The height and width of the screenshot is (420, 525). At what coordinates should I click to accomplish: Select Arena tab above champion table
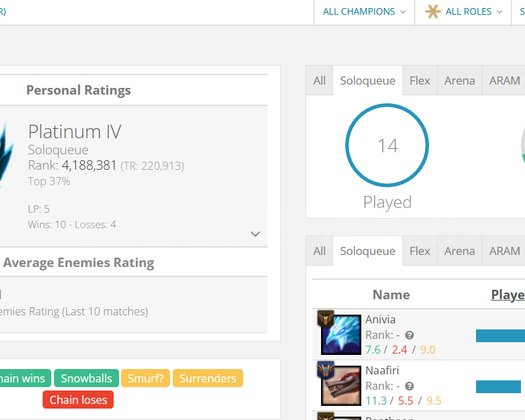pyautogui.click(x=460, y=251)
